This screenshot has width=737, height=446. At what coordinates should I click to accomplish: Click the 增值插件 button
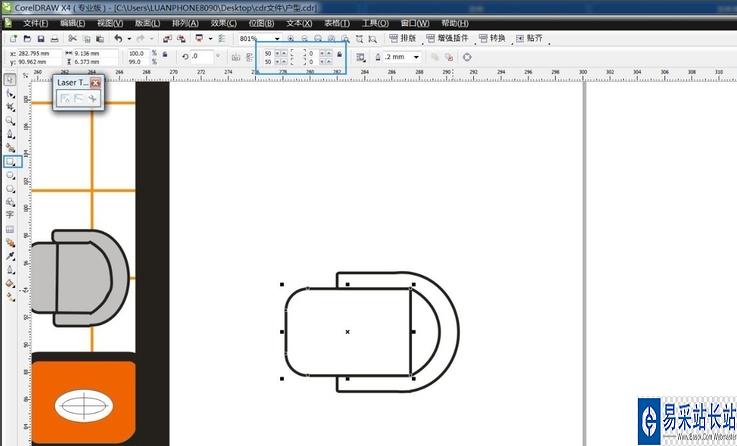452,38
